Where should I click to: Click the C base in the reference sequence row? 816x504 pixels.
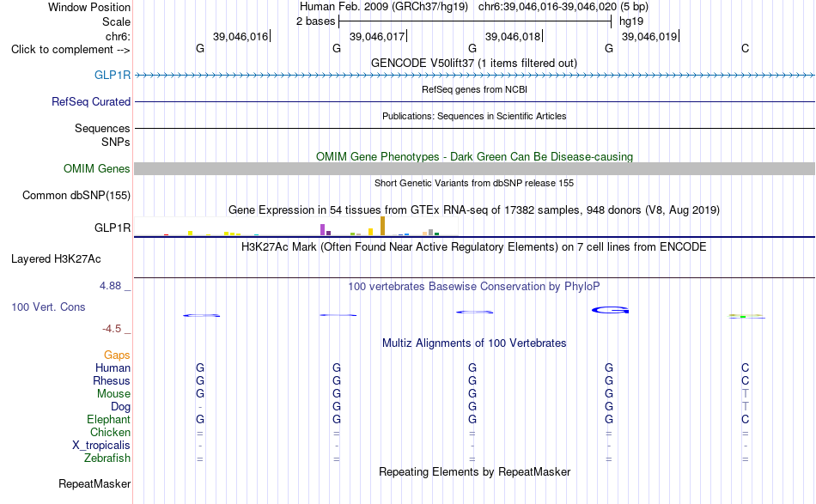[x=746, y=48]
